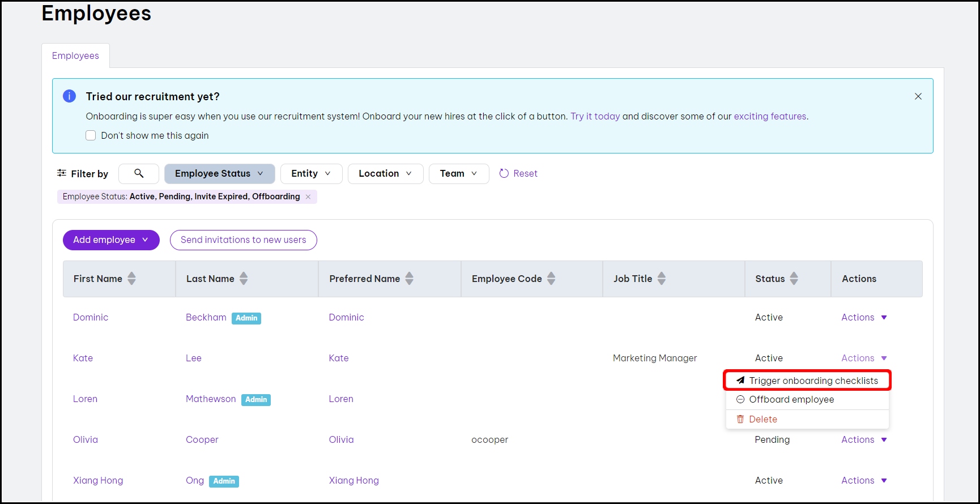Sort by Preferred Name column
This screenshot has height=504, width=980.
coord(409,279)
